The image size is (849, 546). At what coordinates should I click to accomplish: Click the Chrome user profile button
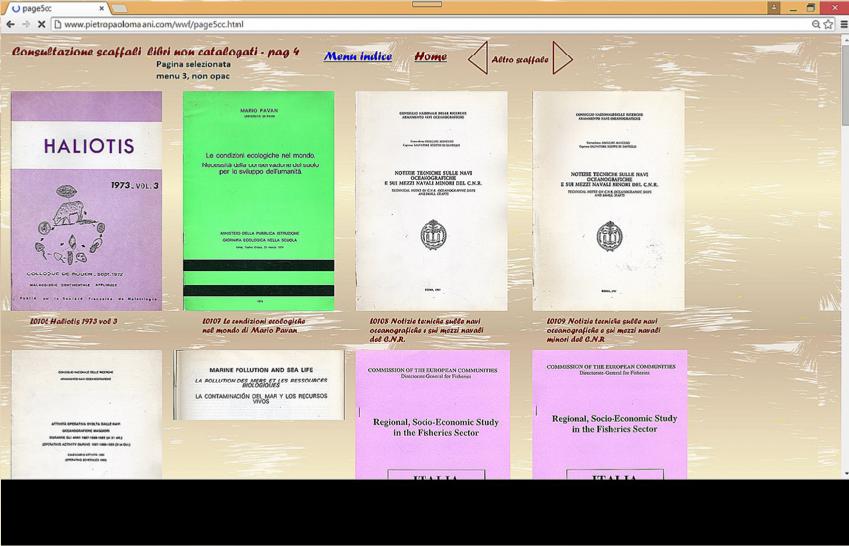click(x=774, y=8)
